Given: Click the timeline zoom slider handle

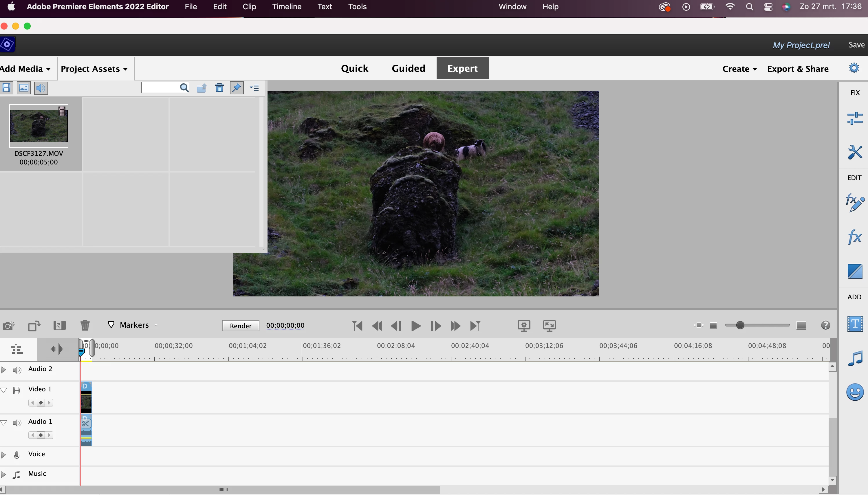Looking at the screenshot, I should 740,325.
